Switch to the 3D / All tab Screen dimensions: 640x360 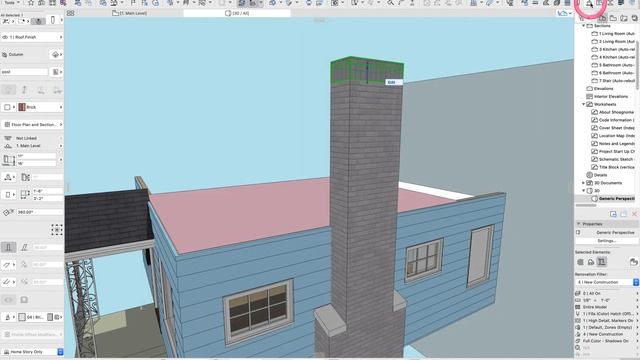pyautogui.click(x=237, y=13)
